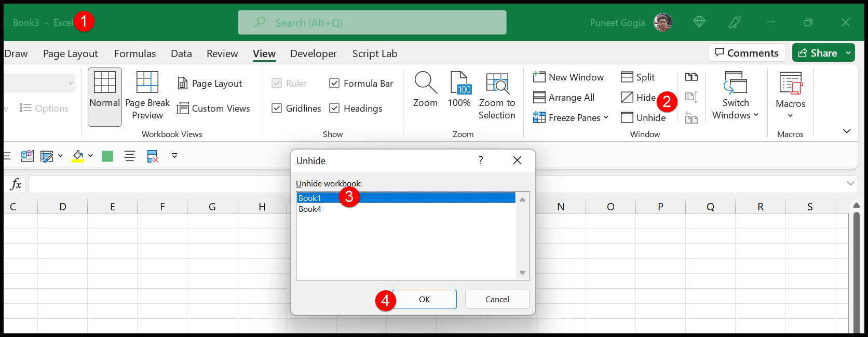This screenshot has width=868, height=337.
Task: Click the Zoom magnifier icon
Action: tap(425, 83)
